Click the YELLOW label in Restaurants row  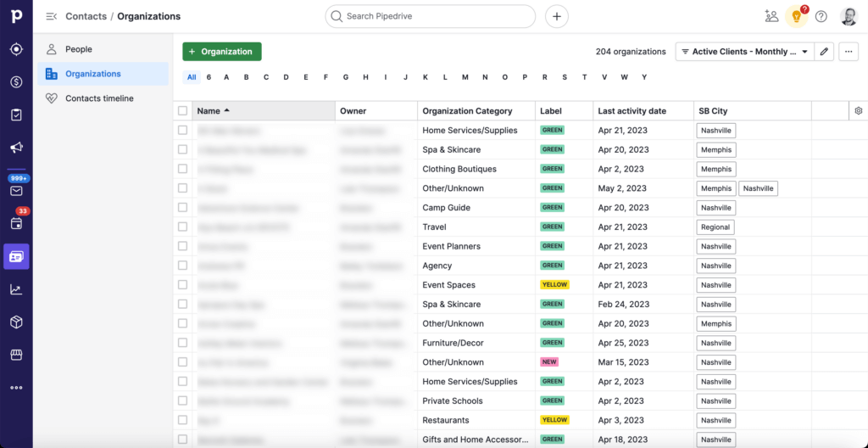554,420
